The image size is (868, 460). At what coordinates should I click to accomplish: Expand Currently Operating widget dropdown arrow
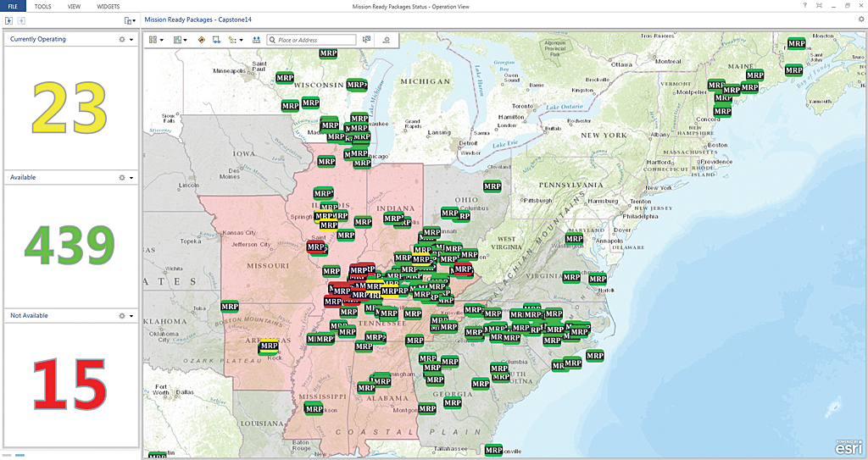(131, 40)
